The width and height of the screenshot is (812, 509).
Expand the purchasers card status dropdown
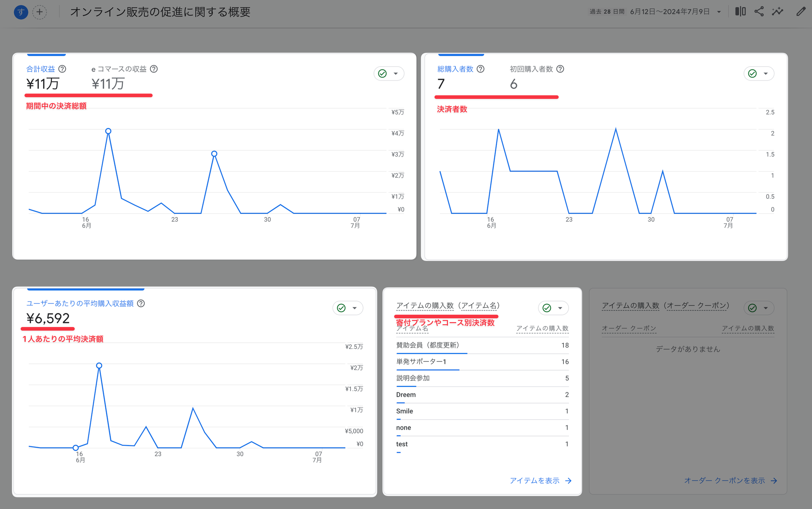coord(759,73)
